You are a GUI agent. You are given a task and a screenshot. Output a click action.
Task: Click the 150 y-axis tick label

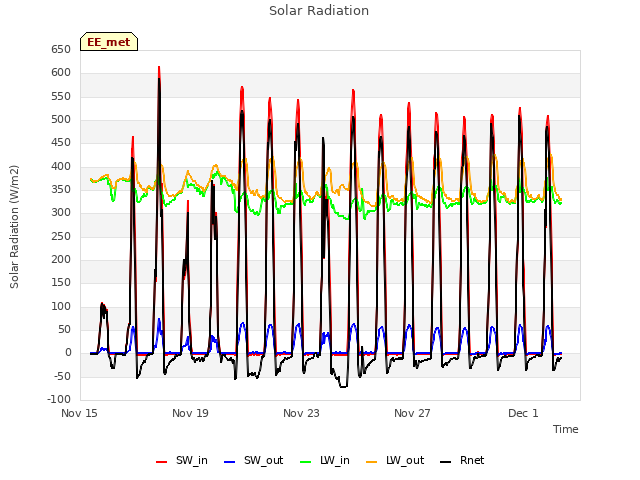[x=61, y=283]
